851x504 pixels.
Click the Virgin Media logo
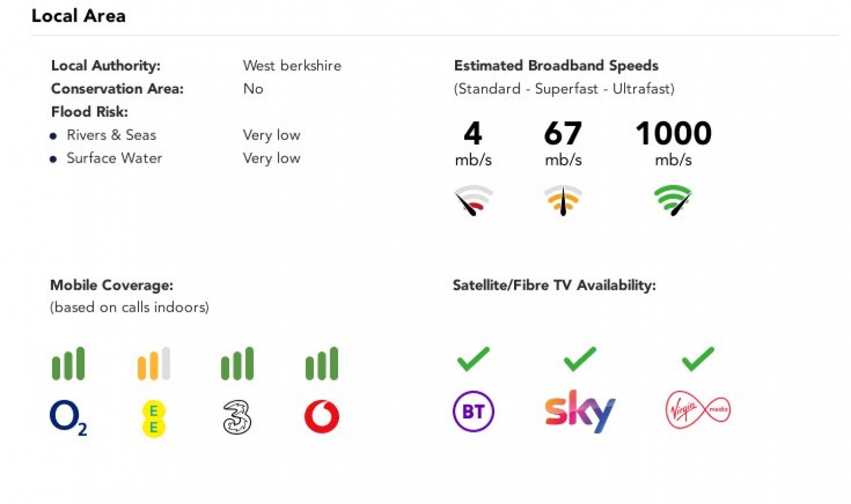(x=697, y=409)
